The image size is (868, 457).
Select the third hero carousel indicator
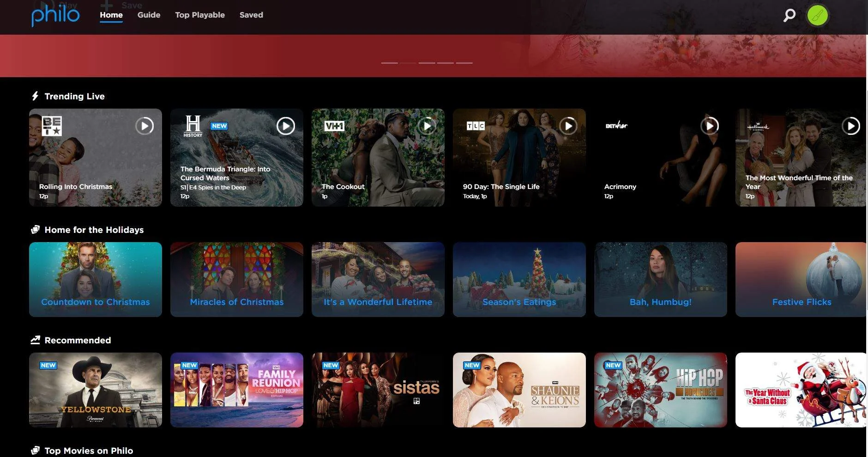point(427,62)
